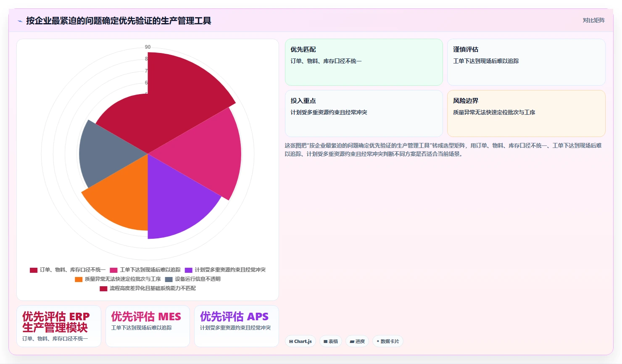Select the description paragraph starting 这张图把

point(443,150)
